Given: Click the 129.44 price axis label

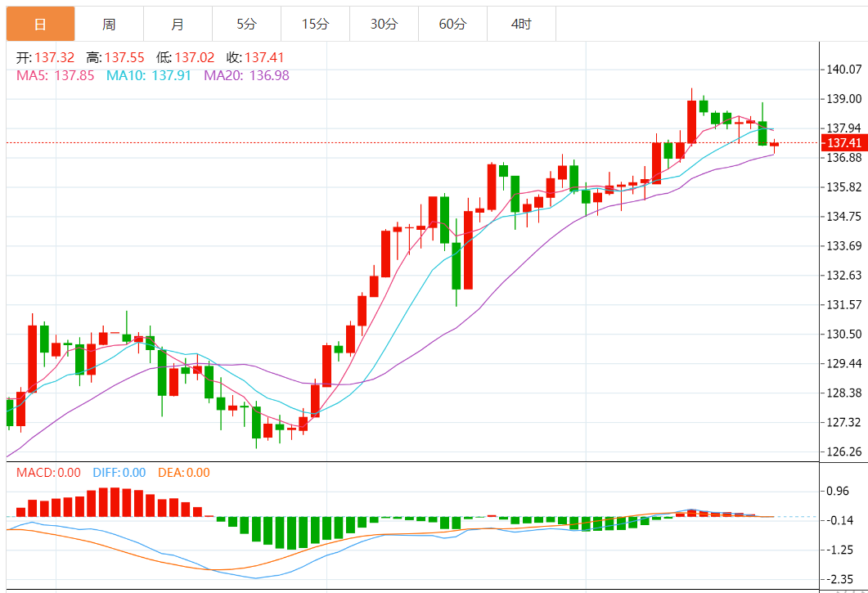Looking at the screenshot, I should 843,363.
